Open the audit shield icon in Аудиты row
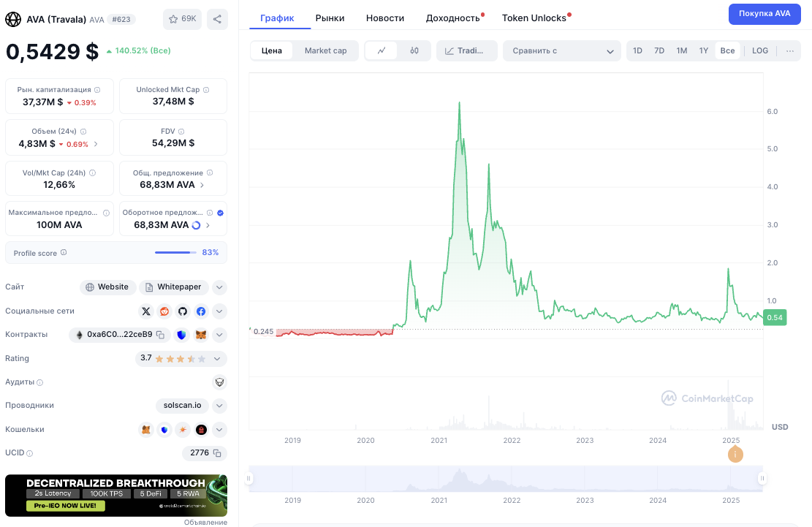This screenshot has width=812, height=527. tap(220, 382)
